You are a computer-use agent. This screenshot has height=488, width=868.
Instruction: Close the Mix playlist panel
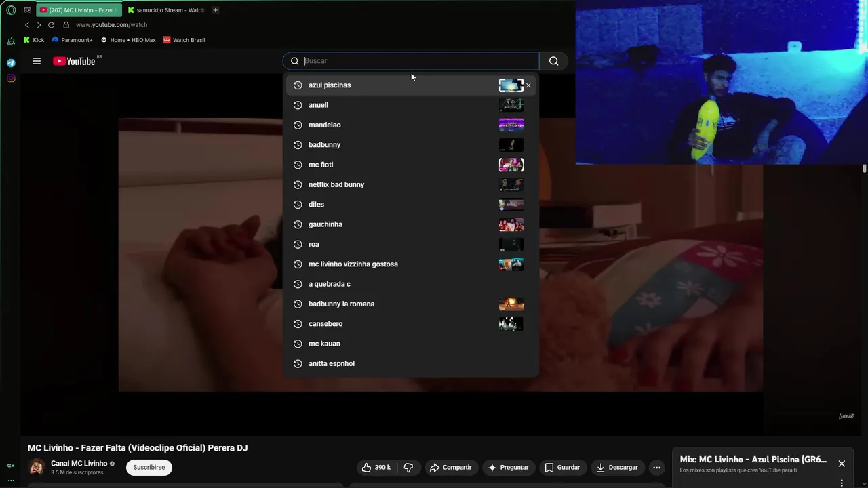click(x=842, y=464)
